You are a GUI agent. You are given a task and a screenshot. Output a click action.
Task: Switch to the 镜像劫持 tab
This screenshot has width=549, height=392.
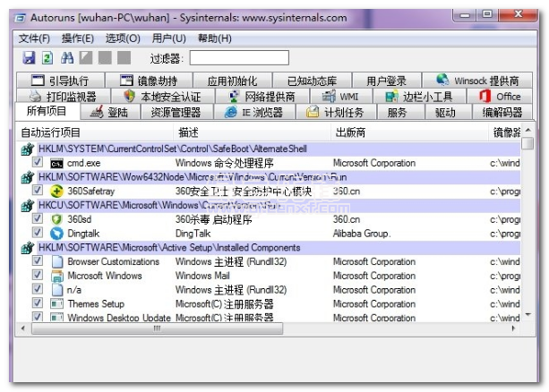(x=150, y=81)
